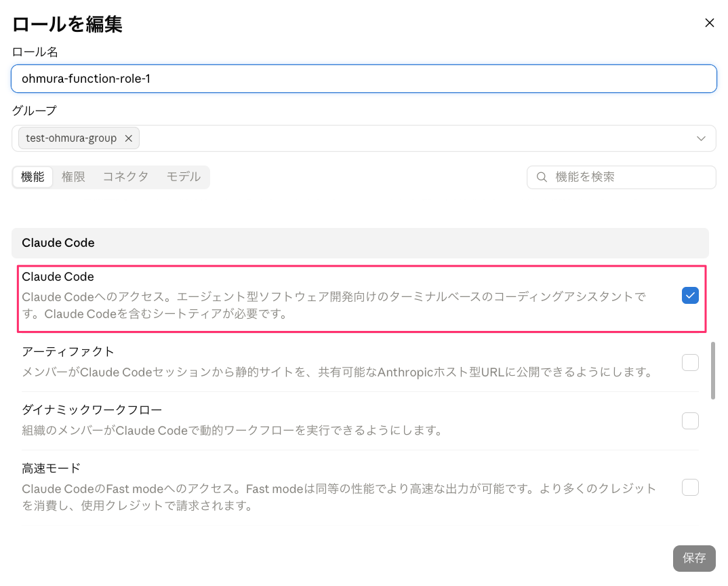Click the test-ohmura-group tag label

coord(71,138)
